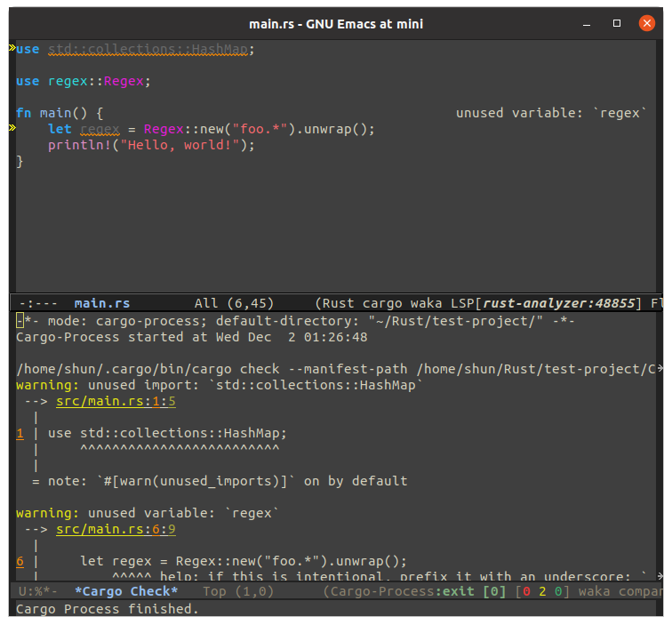Click 'Cargo-Process started at' timestamp line
The image size is (672, 625).
[x=192, y=337]
